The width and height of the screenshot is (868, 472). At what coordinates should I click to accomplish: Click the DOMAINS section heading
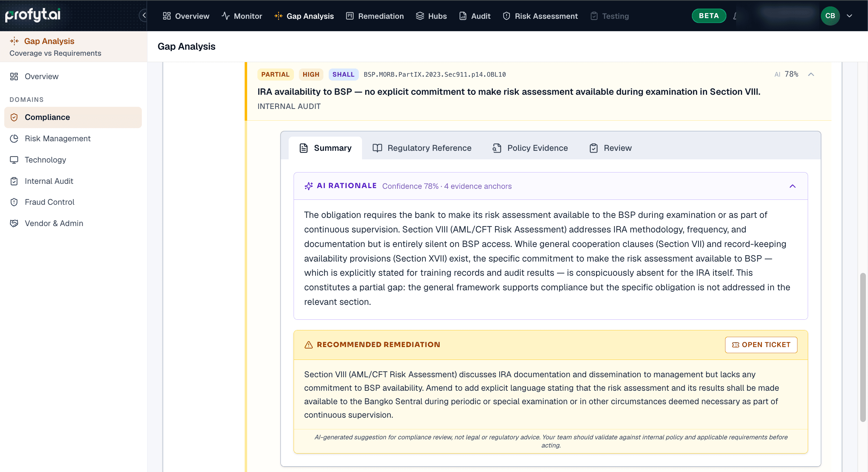[27, 100]
